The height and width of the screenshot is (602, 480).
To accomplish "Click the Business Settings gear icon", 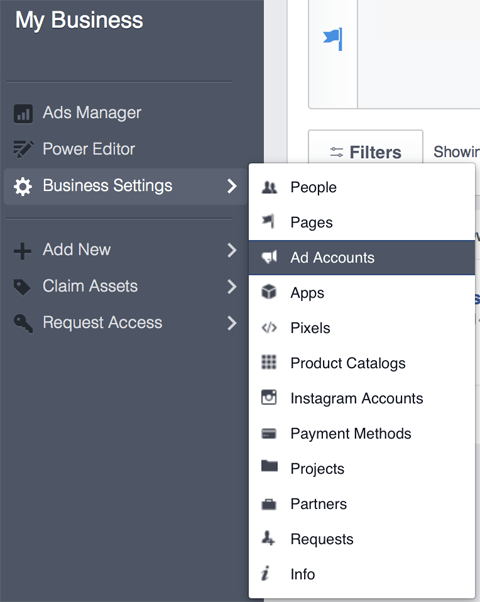I will [x=23, y=187].
